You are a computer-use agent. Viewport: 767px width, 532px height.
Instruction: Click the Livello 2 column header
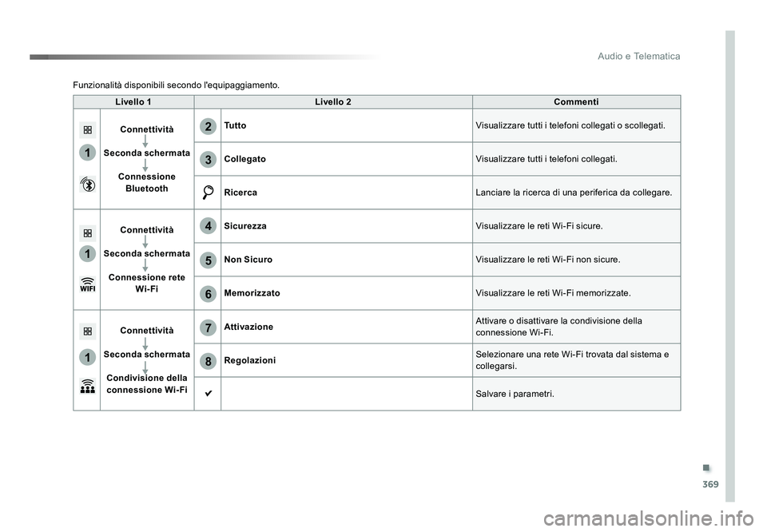pyautogui.click(x=333, y=101)
